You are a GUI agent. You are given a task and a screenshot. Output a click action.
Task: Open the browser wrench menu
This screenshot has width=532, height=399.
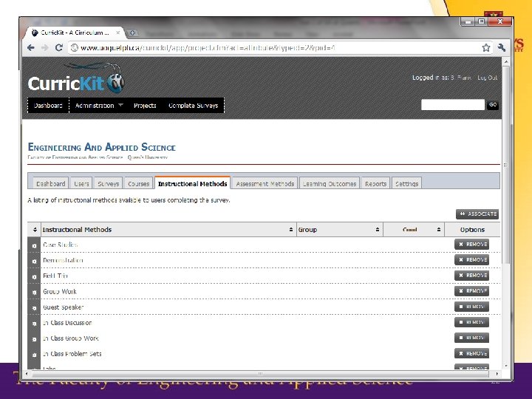(502, 47)
